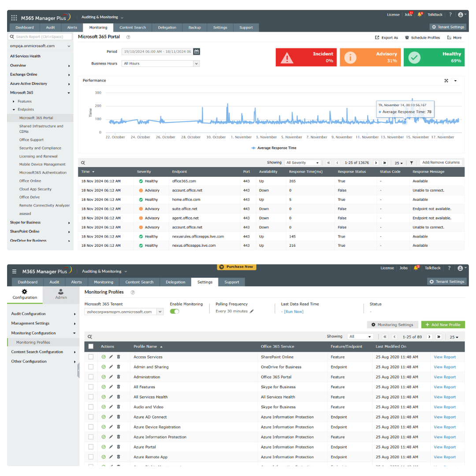Tick the select-all checkbox in table header
This screenshot has width=476, height=476.
point(91,346)
